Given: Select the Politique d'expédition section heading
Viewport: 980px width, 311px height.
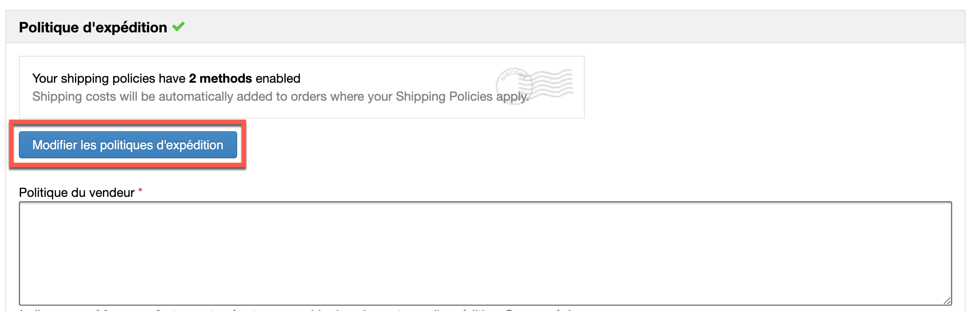Looking at the screenshot, I should (x=93, y=27).
